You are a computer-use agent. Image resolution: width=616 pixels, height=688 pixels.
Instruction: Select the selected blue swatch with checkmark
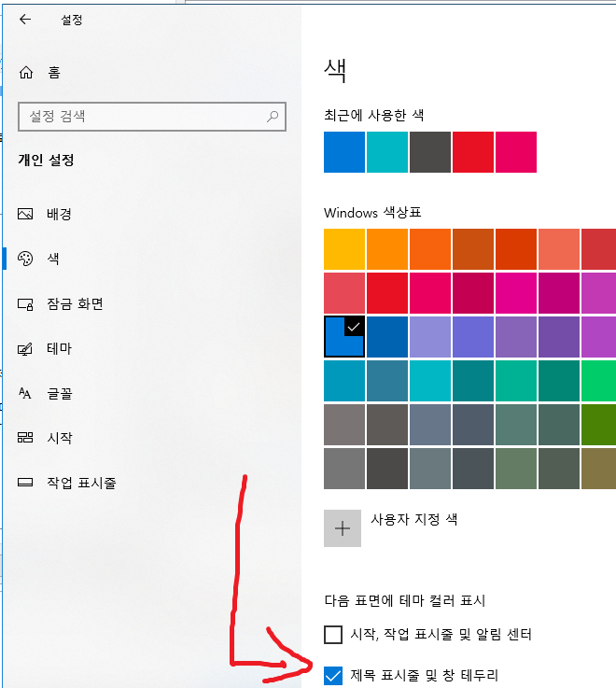coord(344,337)
